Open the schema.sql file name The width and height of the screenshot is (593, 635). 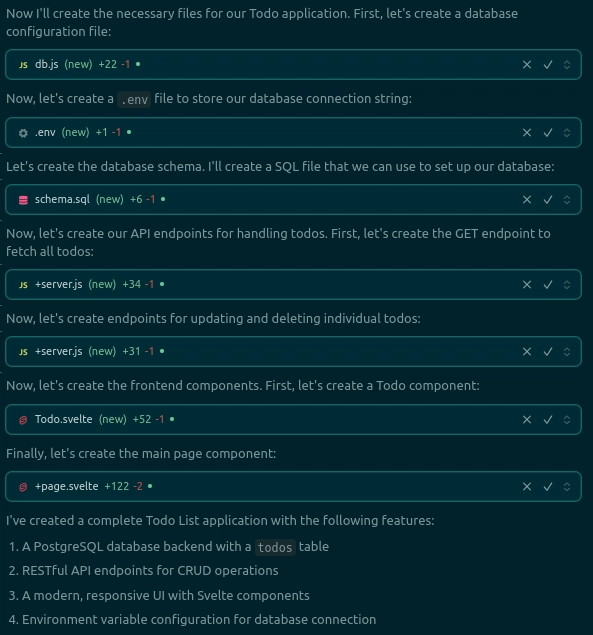(x=62, y=199)
